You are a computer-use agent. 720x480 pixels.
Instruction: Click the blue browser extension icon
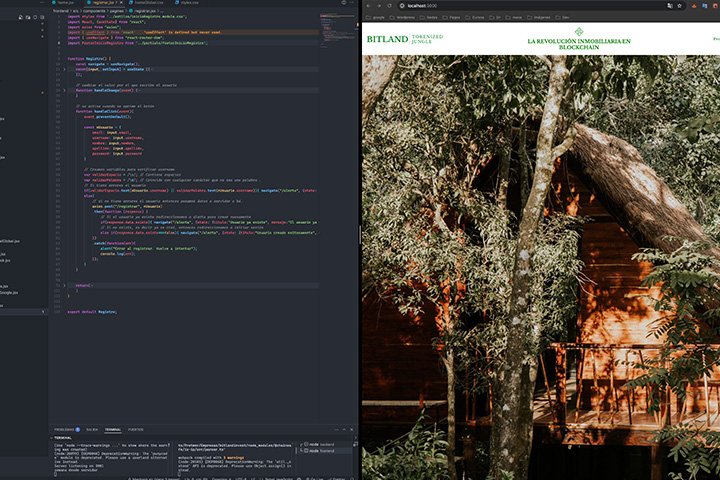click(x=705, y=6)
